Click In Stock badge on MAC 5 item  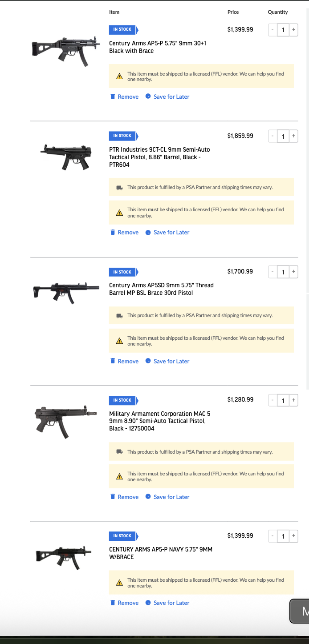[x=124, y=400]
